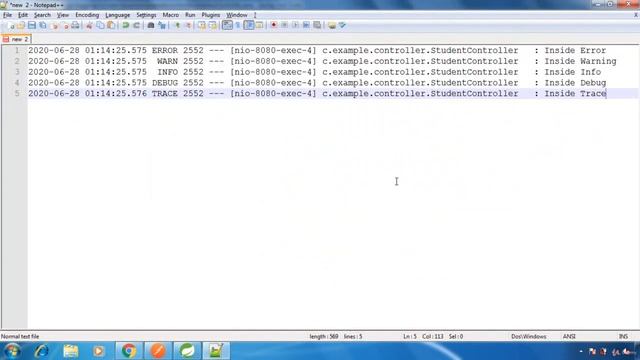Screen dimensions: 640x360
Task: Open the Settings menu
Action: pyautogui.click(x=146, y=15)
